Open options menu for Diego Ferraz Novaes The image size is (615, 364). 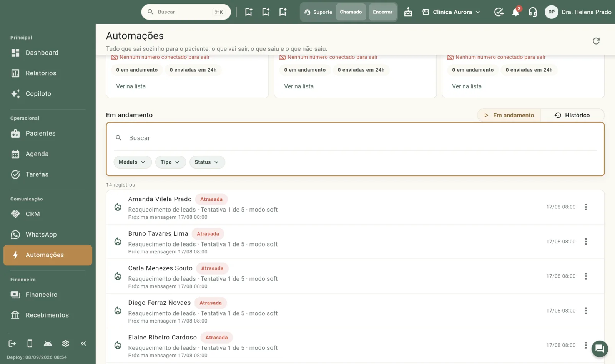tap(586, 311)
